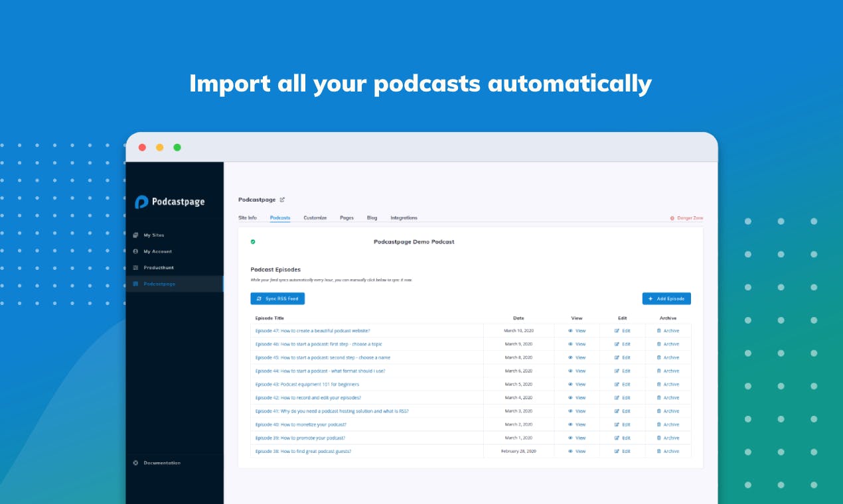This screenshot has height=504, width=843.
Task: Open Documentation at the sidebar bottom
Action: pos(162,463)
